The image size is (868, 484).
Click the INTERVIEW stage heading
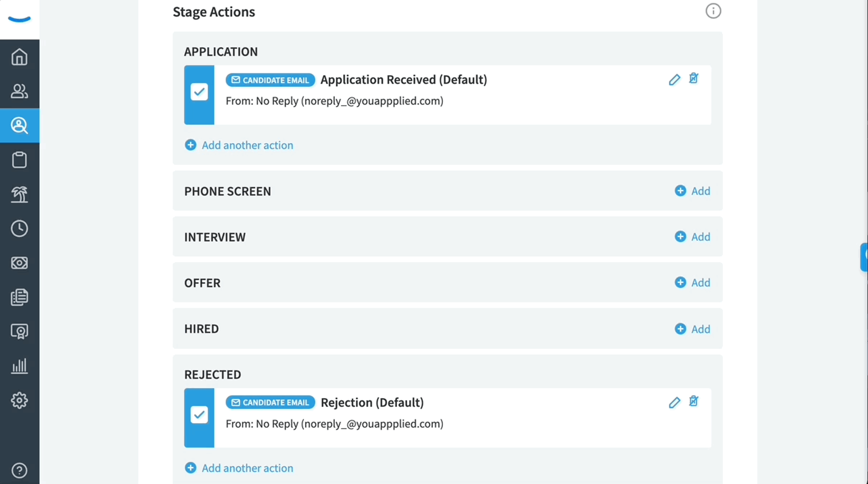pyautogui.click(x=215, y=237)
